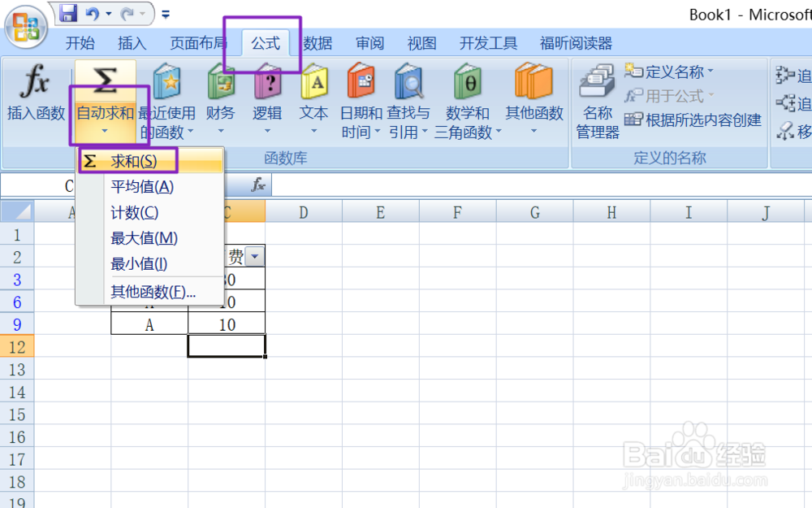This screenshot has height=508, width=812.
Task: Switch to the 数据 ribbon tab
Action: tap(317, 43)
